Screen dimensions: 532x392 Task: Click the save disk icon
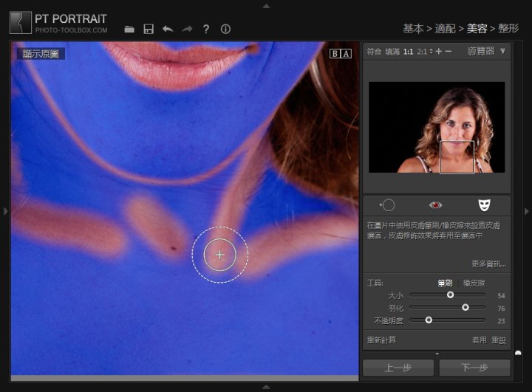149,30
